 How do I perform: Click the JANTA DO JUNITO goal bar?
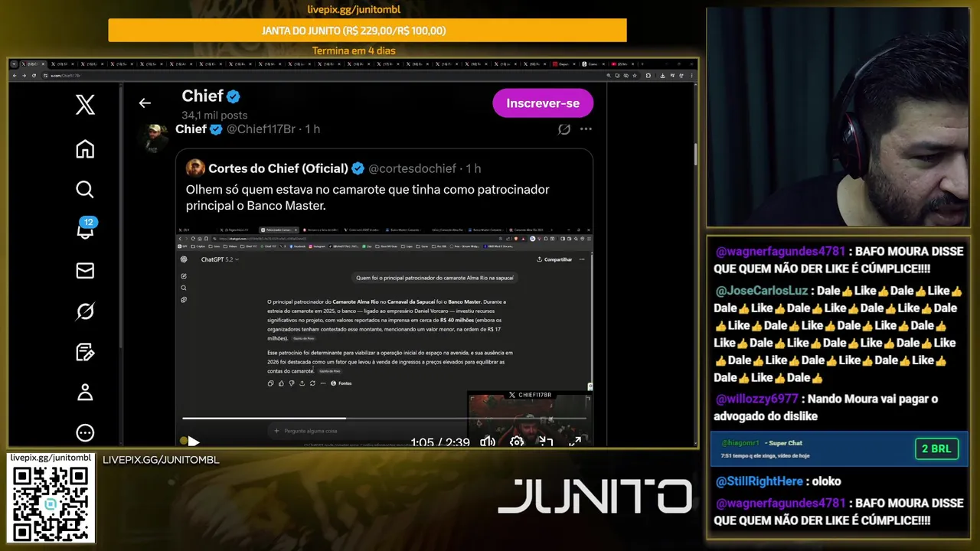coord(367,31)
